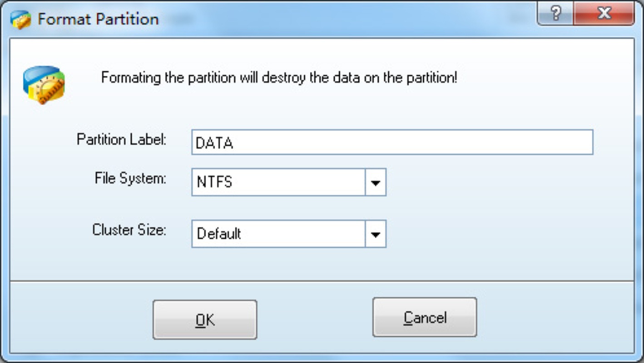Click the Format Partition title bar icon
The image size is (644, 363).
tap(20, 20)
